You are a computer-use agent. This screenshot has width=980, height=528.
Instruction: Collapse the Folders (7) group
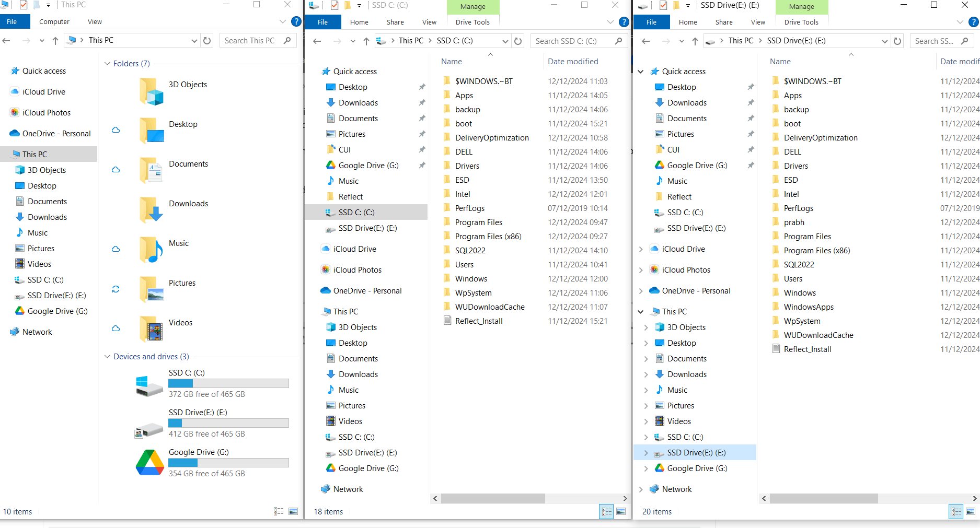click(107, 64)
